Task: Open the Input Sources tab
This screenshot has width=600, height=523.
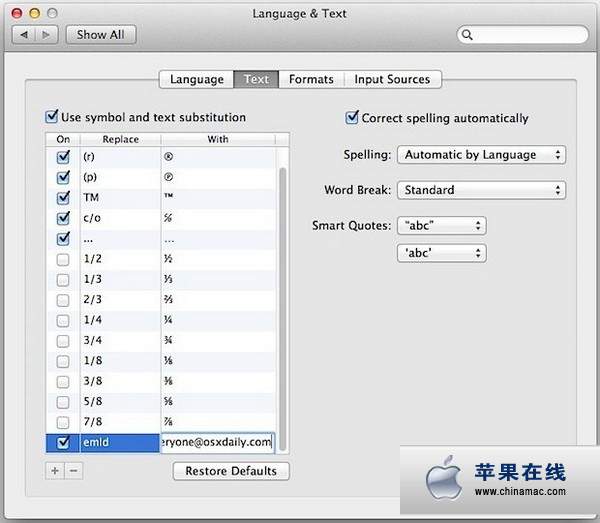Action: 392,79
